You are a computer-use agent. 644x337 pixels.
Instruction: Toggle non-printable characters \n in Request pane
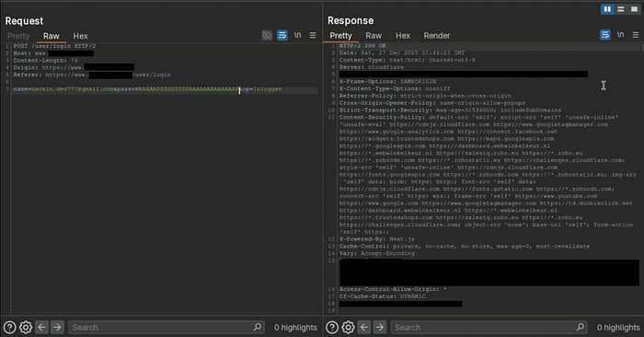pos(297,35)
